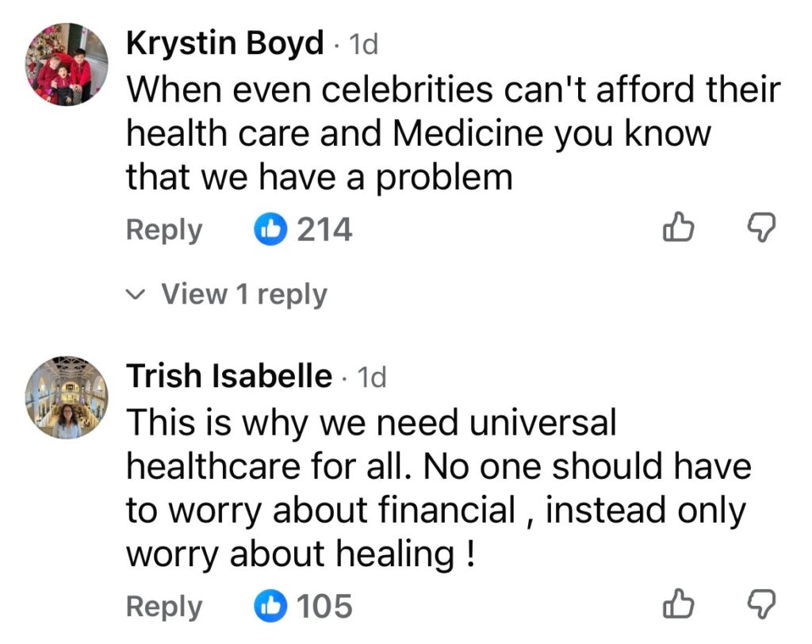Open Trish Isabelle's profile picture

click(67, 397)
